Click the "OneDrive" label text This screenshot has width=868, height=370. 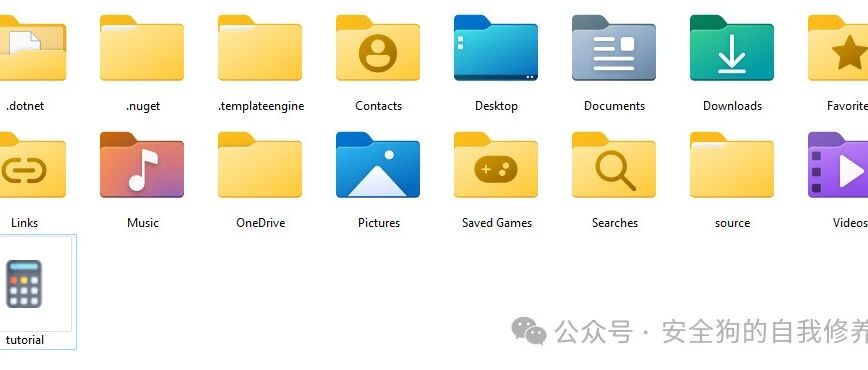pos(261,223)
